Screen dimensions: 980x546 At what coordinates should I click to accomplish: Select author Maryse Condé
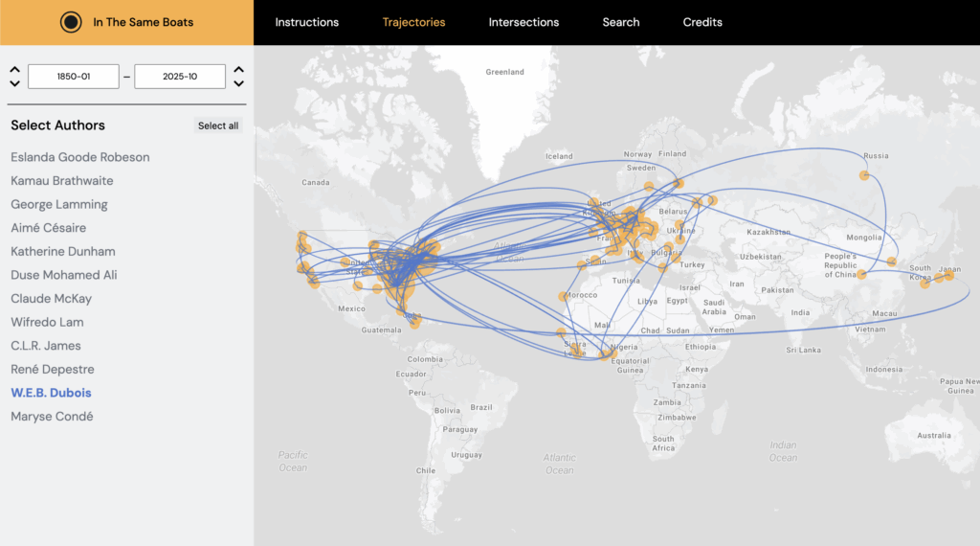[x=52, y=417]
